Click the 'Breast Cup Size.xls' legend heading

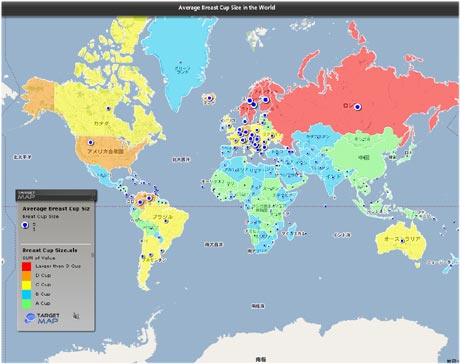tap(50, 250)
